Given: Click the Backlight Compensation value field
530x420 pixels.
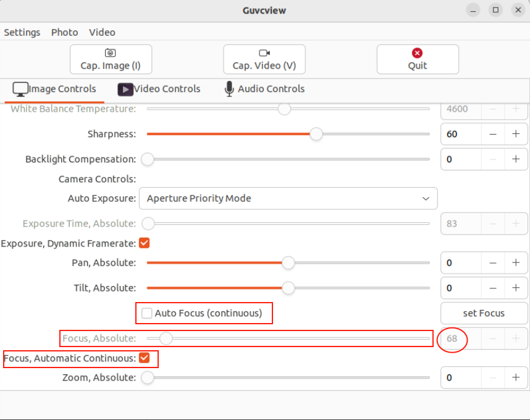Looking at the screenshot, I should click(x=461, y=159).
